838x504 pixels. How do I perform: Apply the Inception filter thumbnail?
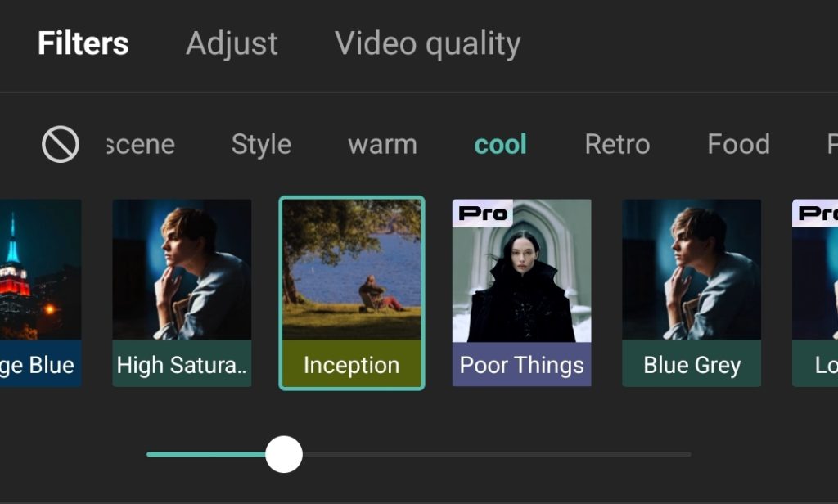[352, 293]
